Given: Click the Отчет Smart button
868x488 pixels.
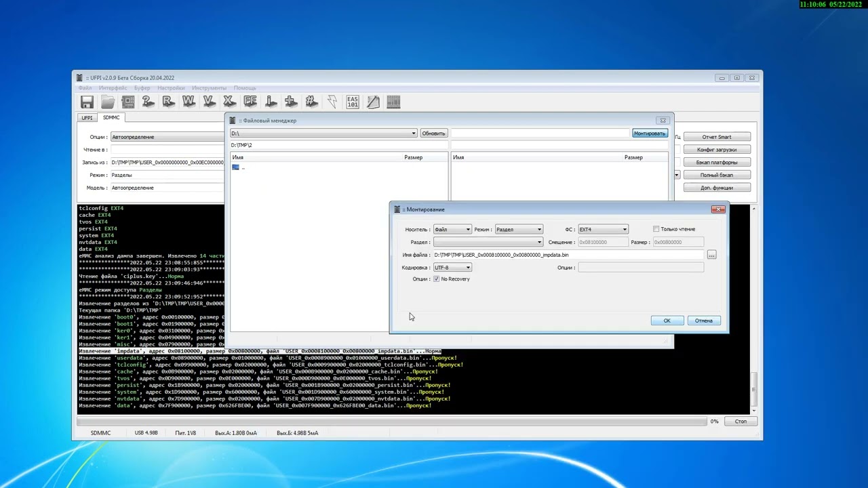Looking at the screenshot, I should [x=717, y=137].
